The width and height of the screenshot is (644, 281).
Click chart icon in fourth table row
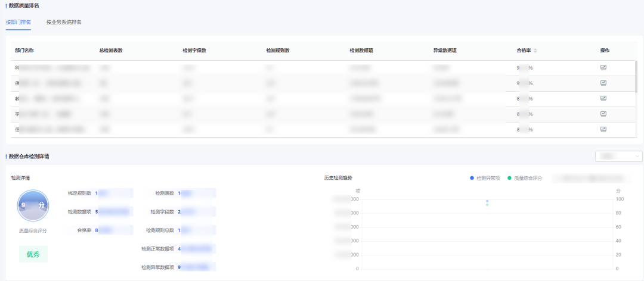click(x=603, y=114)
